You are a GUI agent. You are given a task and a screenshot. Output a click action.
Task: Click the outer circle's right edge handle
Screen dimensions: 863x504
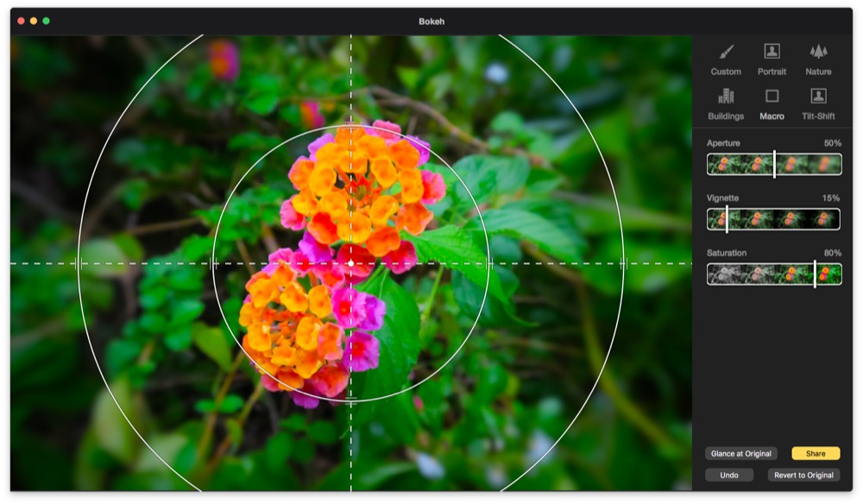[624, 263]
